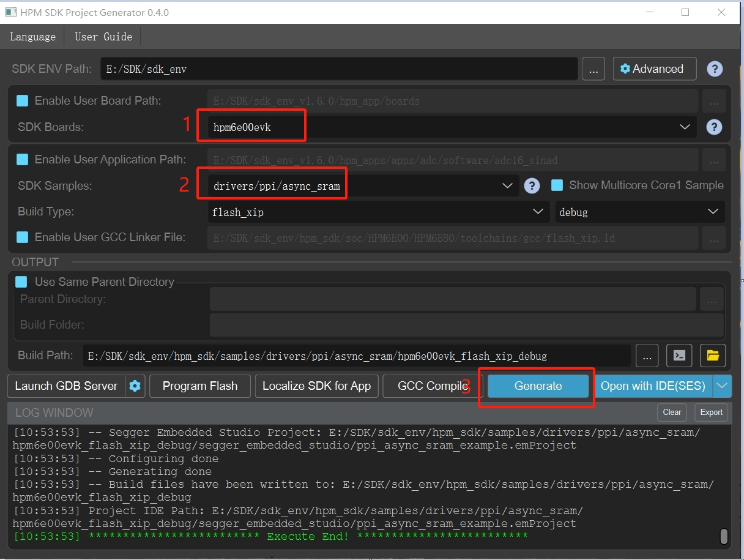Enable User Application Path checkbox
744x560 pixels.
point(22,159)
